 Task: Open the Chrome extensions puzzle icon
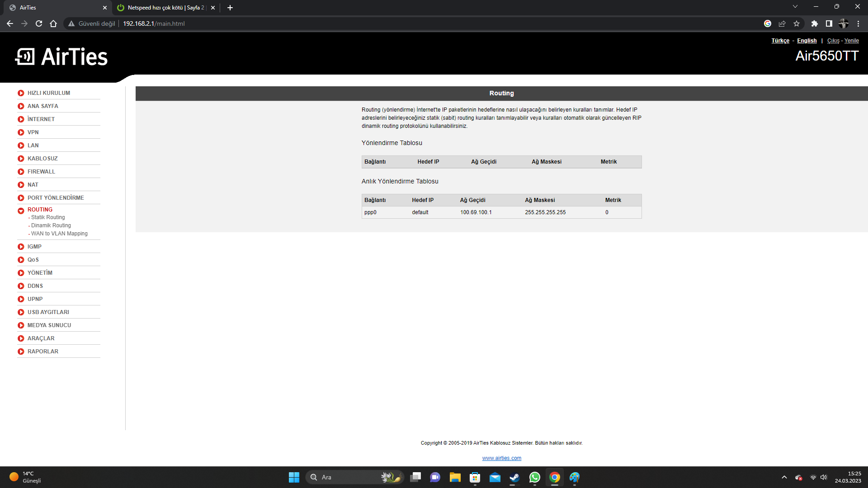pyautogui.click(x=814, y=23)
